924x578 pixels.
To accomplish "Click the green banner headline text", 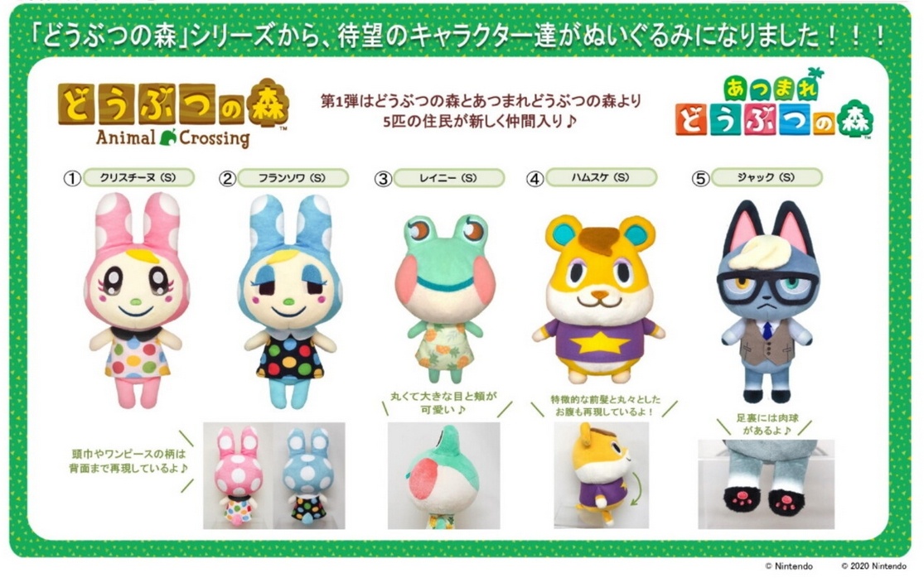I will click(459, 36).
